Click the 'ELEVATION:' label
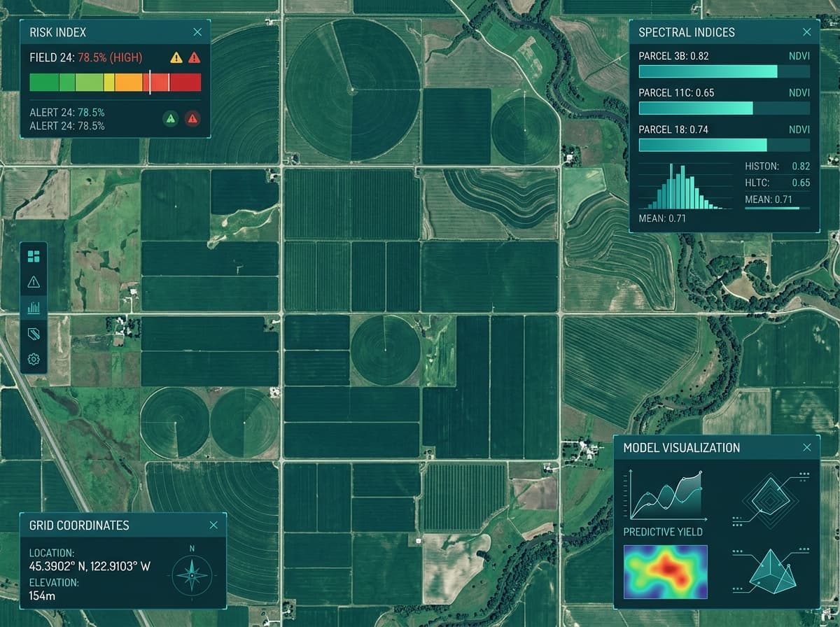Viewport: 840px width, 627px height. point(54,582)
